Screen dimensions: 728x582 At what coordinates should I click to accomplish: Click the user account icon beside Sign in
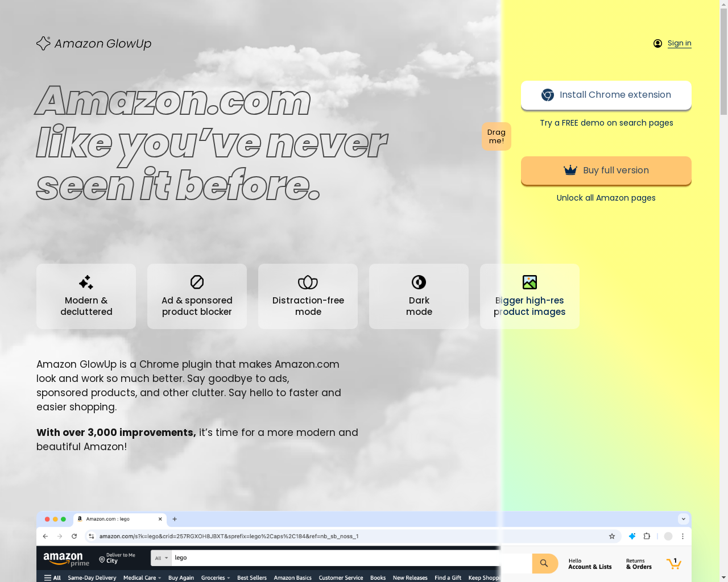pyautogui.click(x=657, y=43)
